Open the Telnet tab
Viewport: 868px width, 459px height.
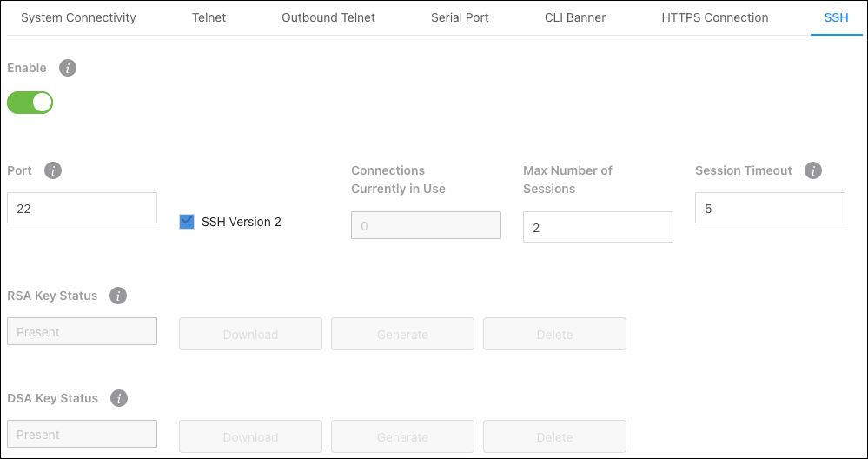(x=209, y=17)
